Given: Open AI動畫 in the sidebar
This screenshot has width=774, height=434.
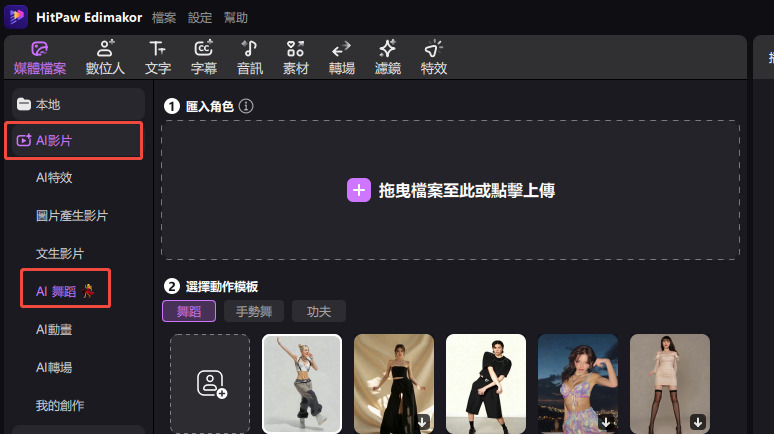Looking at the screenshot, I should tap(54, 329).
